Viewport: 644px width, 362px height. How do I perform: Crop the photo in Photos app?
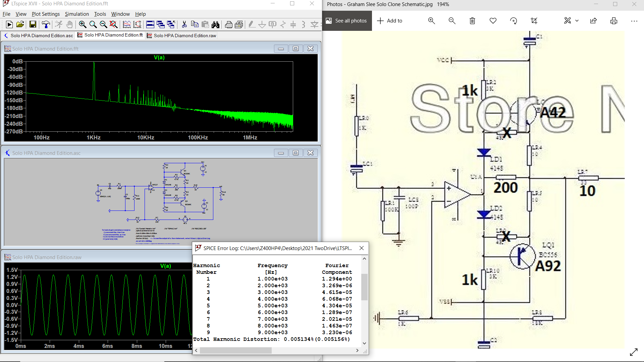click(534, 21)
